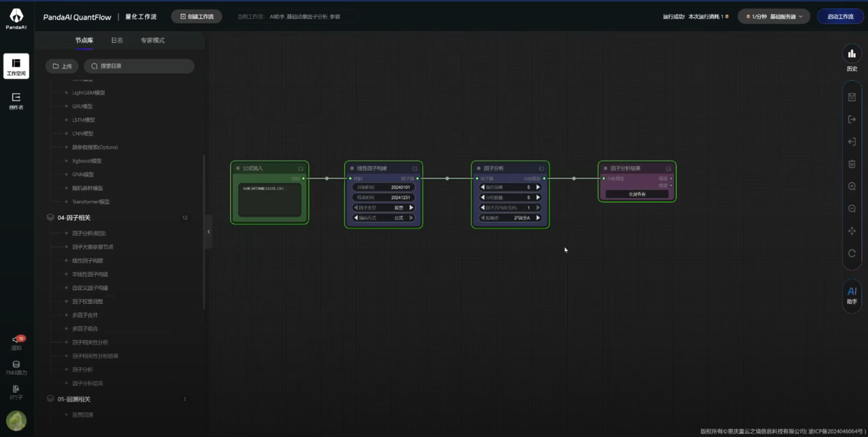Open the 创作者 sidebar icon
The width and height of the screenshot is (868, 437).
click(x=16, y=100)
